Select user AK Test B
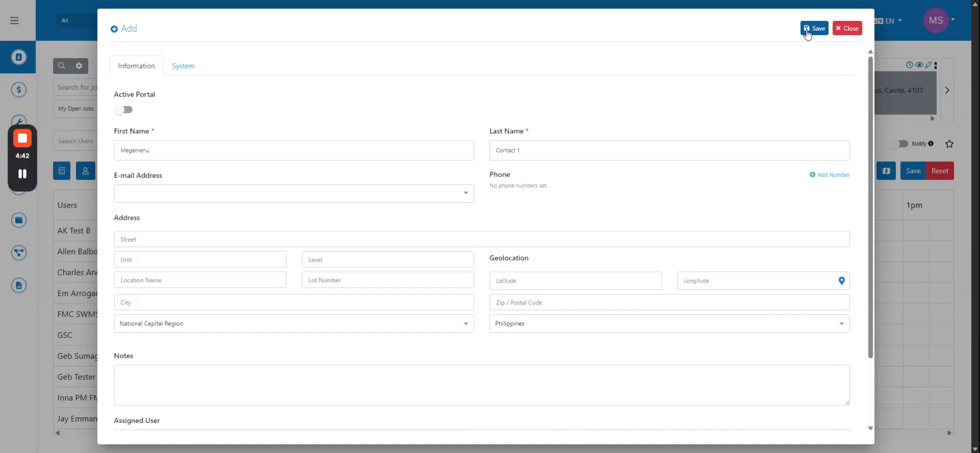This screenshot has width=980, height=453. [x=74, y=231]
